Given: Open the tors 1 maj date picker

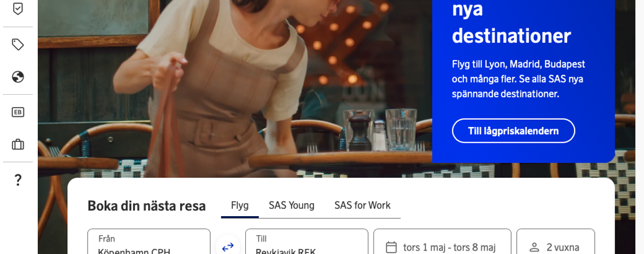Looking at the screenshot, I should click(x=442, y=242).
